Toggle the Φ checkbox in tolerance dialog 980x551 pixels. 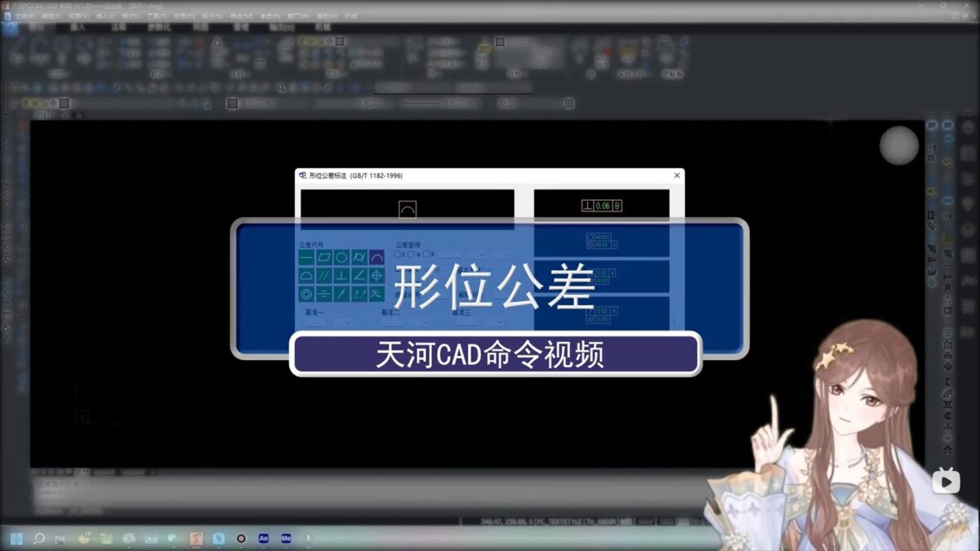click(411, 254)
